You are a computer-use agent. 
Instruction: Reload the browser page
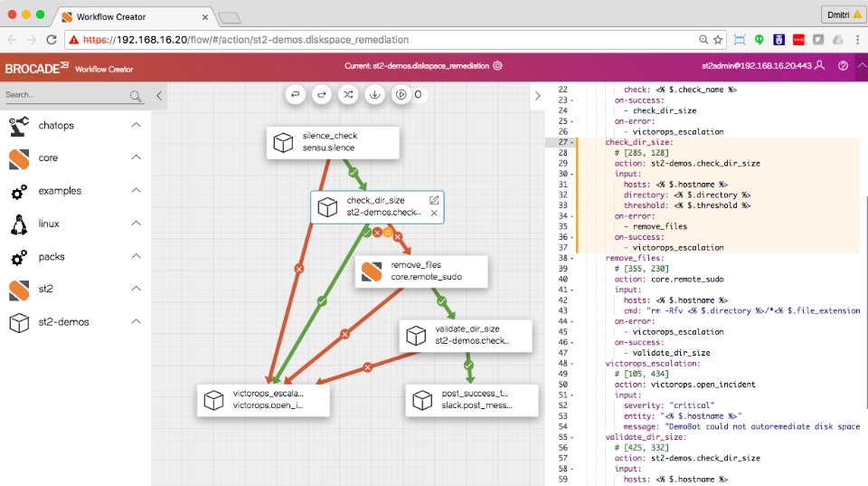(52, 40)
